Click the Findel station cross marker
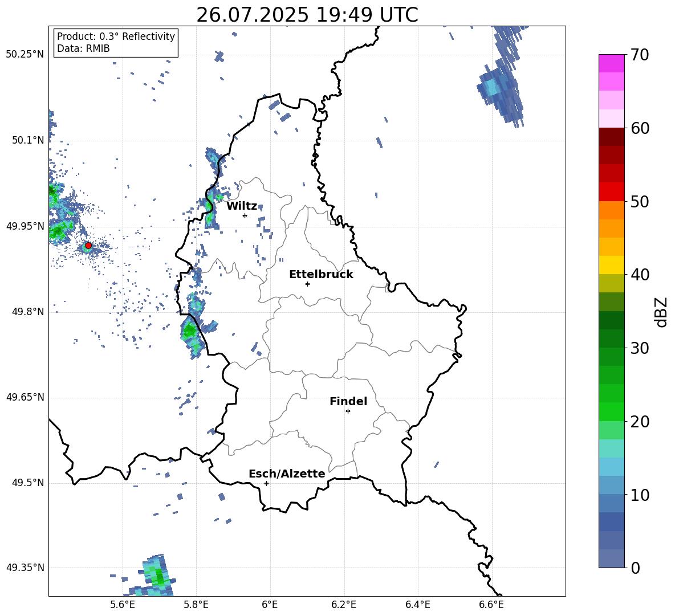The width and height of the screenshot is (675, 616). pos(348,411)
